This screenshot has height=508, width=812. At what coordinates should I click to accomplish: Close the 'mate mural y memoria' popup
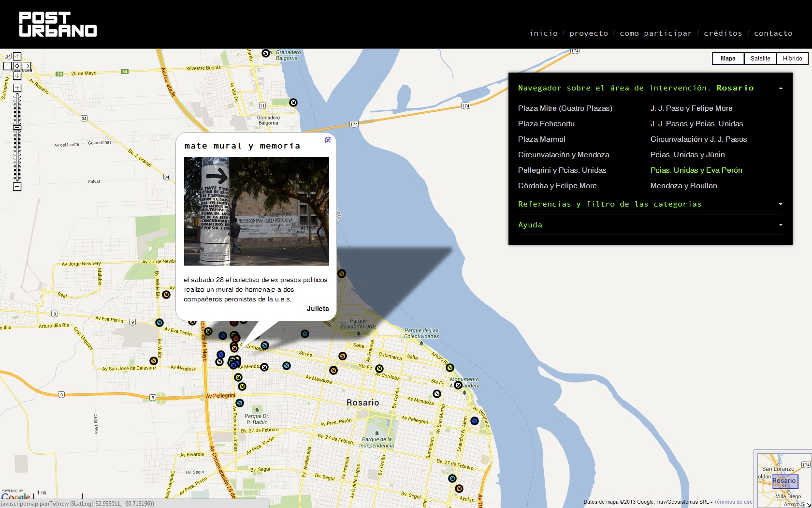coord(328,140)
